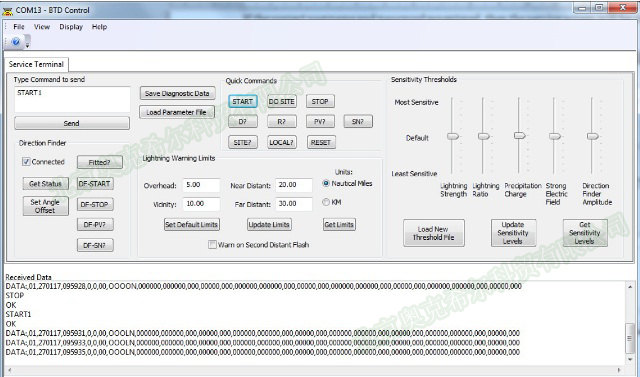Click the Received Data scrollbar up arrow
The width and height of the screenshot is (640, 377).
tap(630, 287)
